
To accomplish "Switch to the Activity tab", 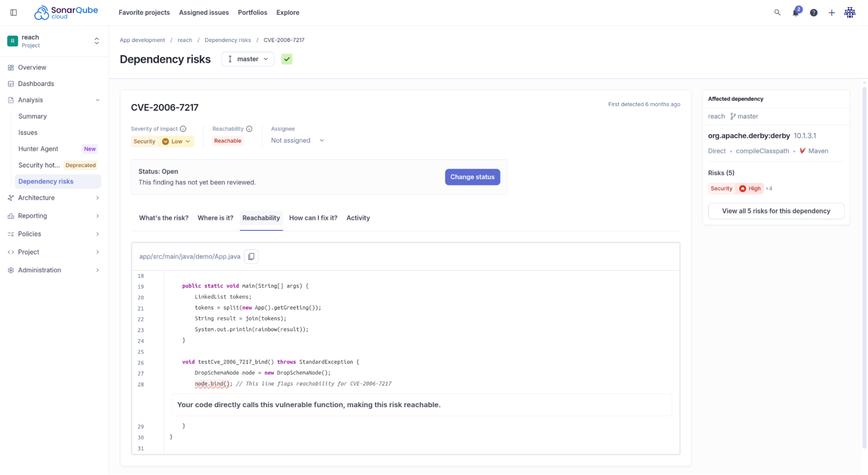I will coord(358,218).
